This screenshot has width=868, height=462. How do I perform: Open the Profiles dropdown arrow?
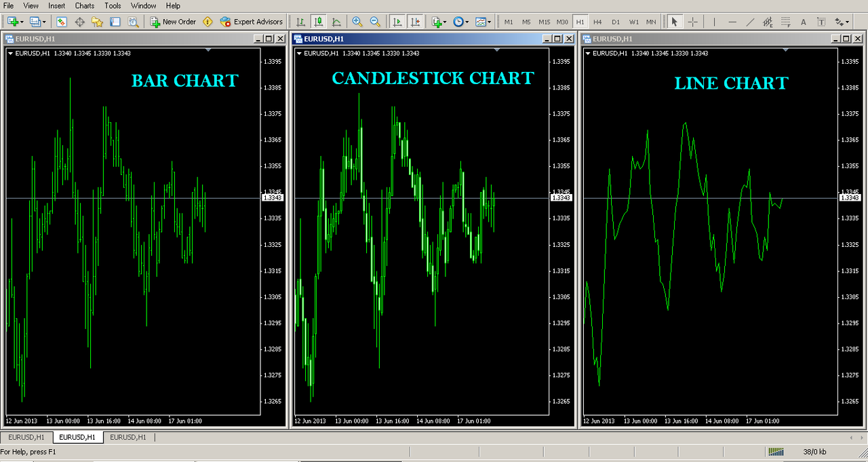(43, 21)
